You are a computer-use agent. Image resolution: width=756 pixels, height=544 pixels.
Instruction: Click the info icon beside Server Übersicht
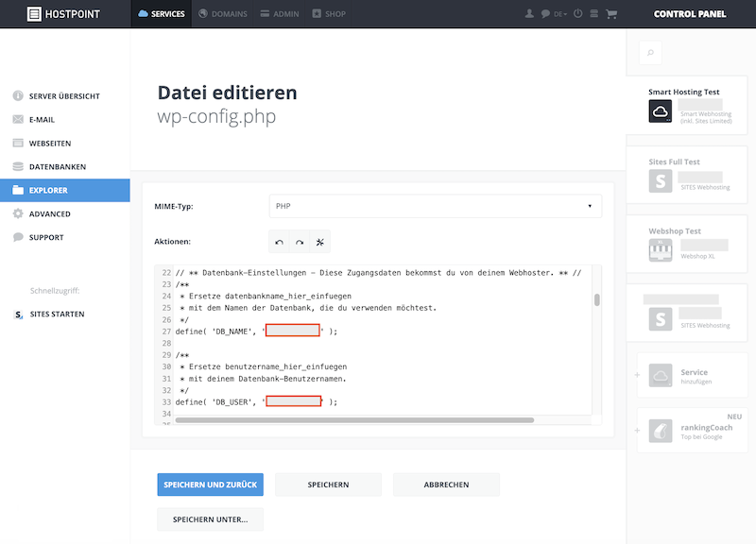pyautogui.click(x=18, y=96)
